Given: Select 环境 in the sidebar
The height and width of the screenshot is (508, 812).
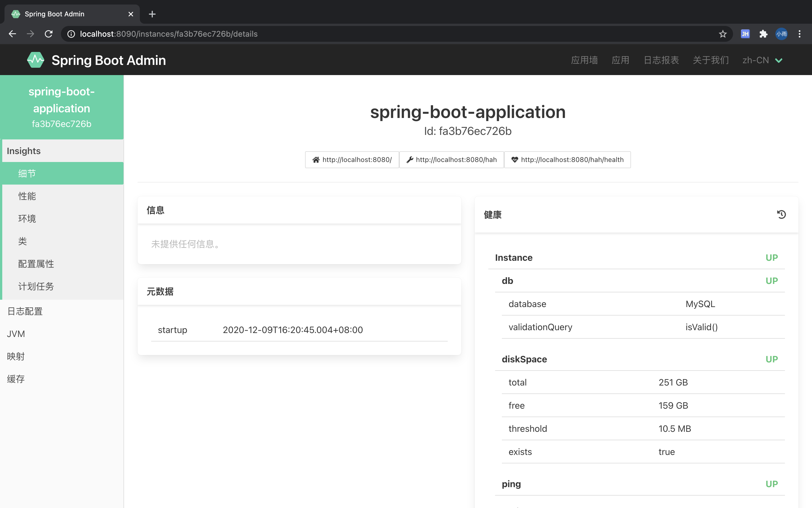Looking at the screenshot, I should (x=63, y=218).
